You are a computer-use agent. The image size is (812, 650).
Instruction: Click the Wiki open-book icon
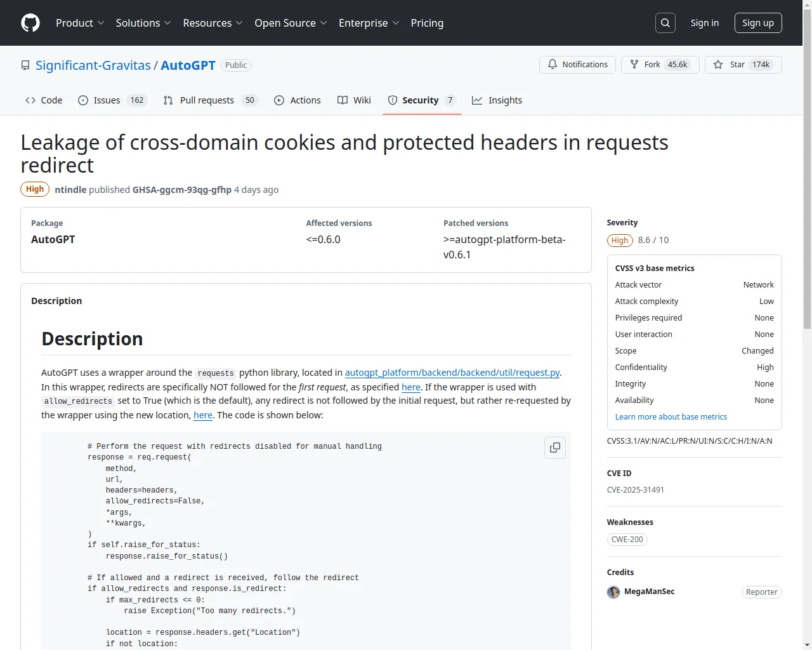[343, 100]
